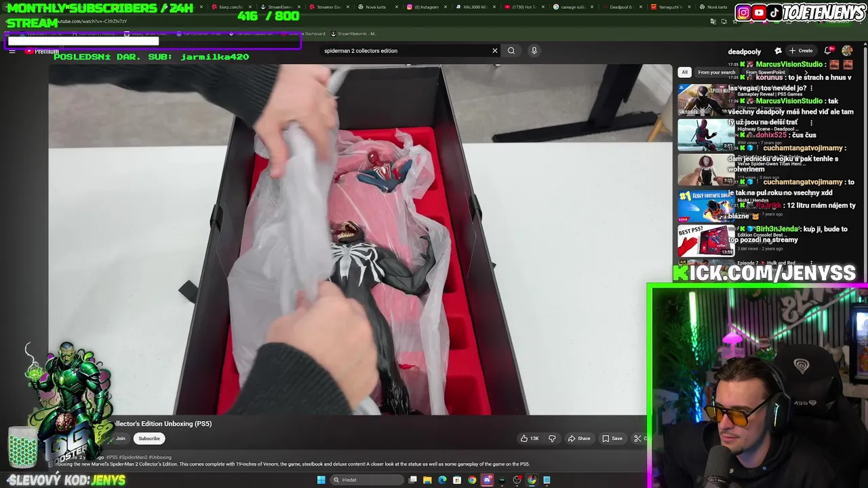Open the Spider-Man 2 Gameplay Reveal thumbnail
The image size is (868, 488).
click(706, 100)
